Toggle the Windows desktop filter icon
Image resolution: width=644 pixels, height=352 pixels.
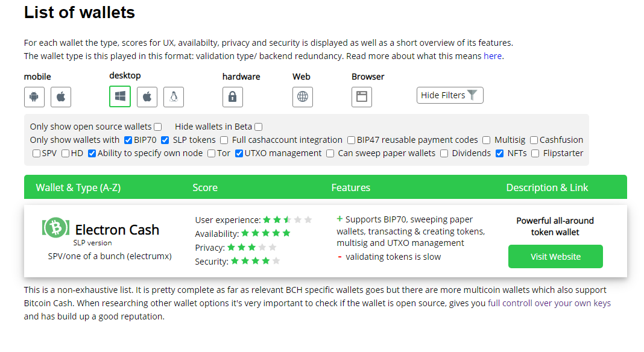click(x=120, y=96)
